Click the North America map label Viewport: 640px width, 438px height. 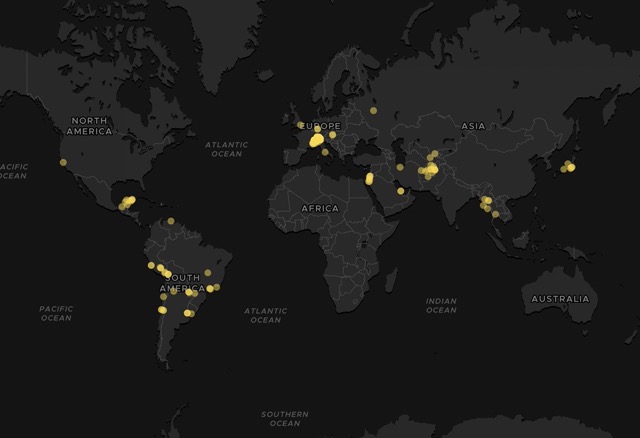tap(90, 125)
